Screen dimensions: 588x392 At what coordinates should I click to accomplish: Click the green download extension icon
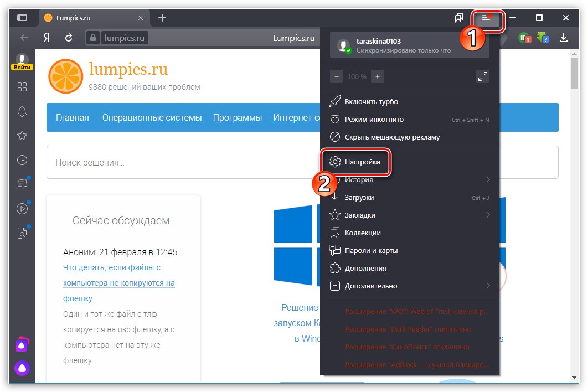click(x=543, y=37)
